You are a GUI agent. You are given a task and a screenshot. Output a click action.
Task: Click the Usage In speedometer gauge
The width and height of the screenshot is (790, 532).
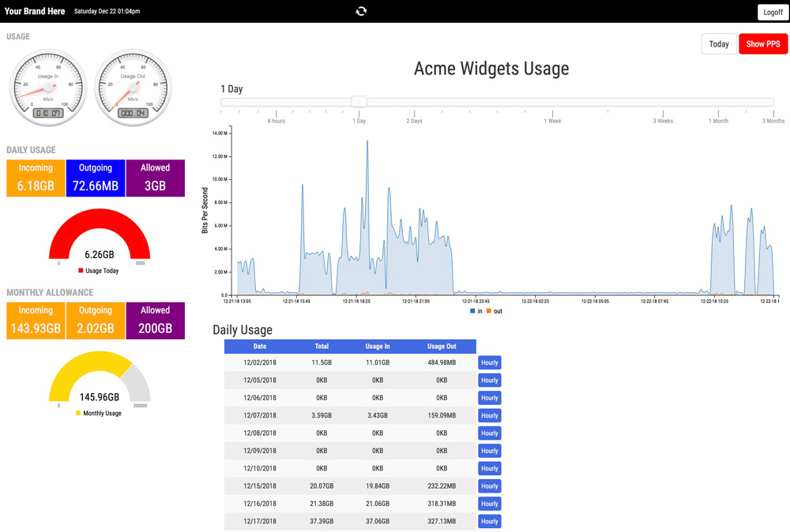(48, 88)
